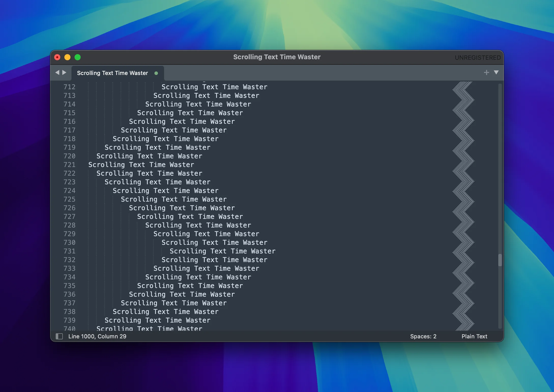The image size is (554, 392).
Task: Place cursor on line 731 text
Action: tap(222, 251)
